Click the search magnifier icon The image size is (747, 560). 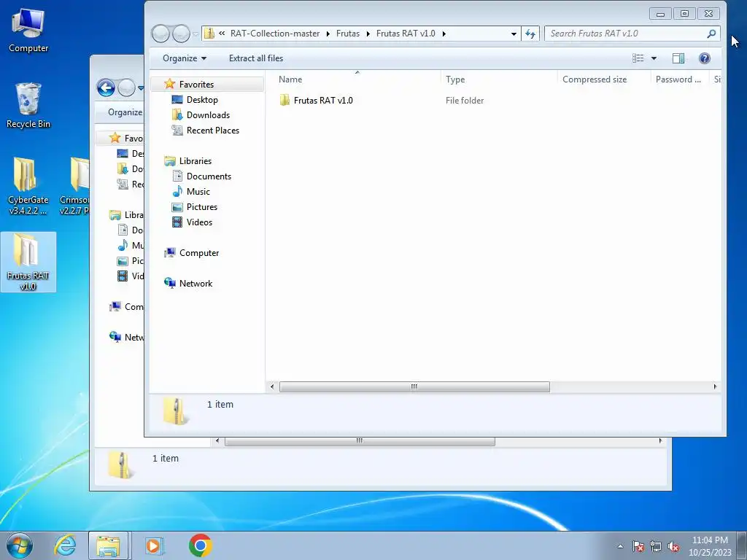(x=711, y=34)
